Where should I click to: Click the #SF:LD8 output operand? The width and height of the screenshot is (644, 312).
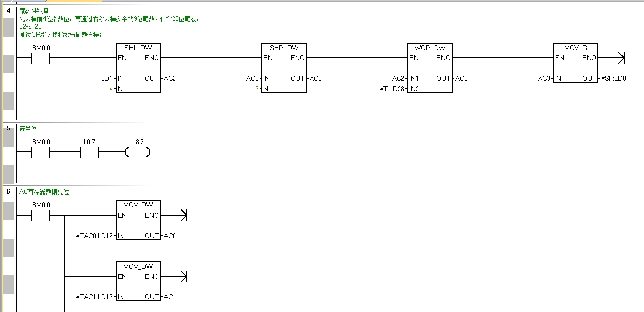click(613, 79)
